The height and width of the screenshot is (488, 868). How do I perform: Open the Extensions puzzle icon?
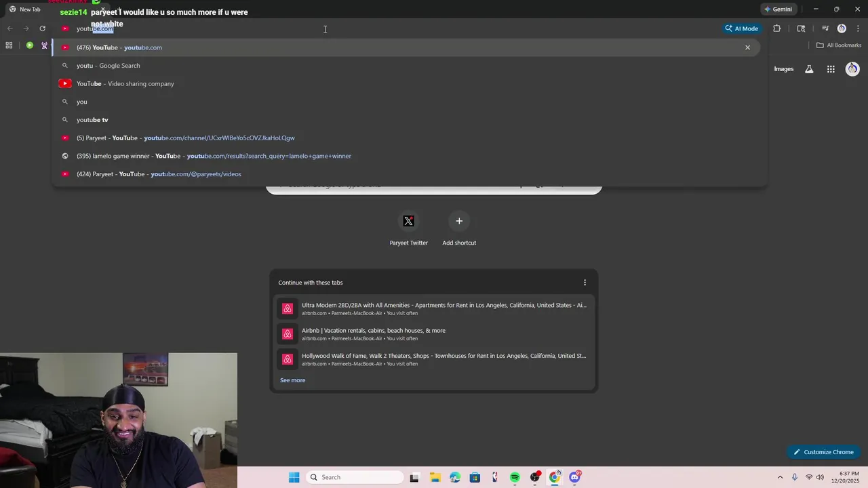click(x=776, y=28)
